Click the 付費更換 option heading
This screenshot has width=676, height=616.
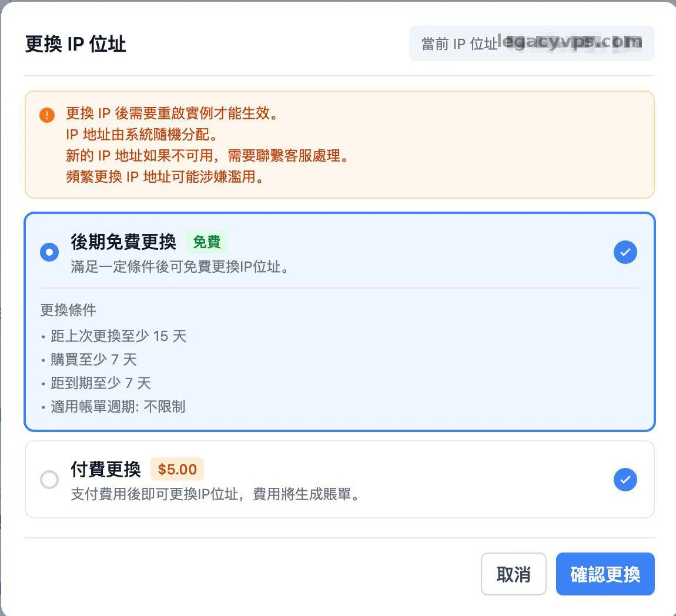[106, 469]
